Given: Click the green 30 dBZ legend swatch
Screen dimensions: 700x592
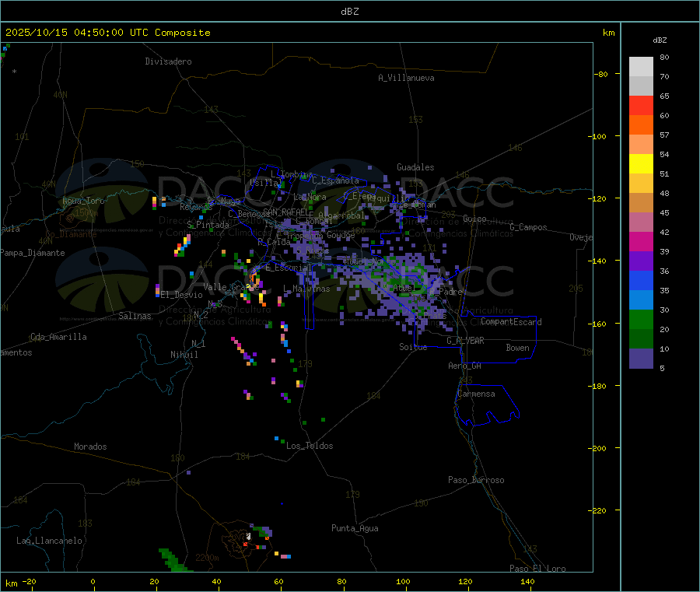Looking at the screenshot, I should coord(641,319).
